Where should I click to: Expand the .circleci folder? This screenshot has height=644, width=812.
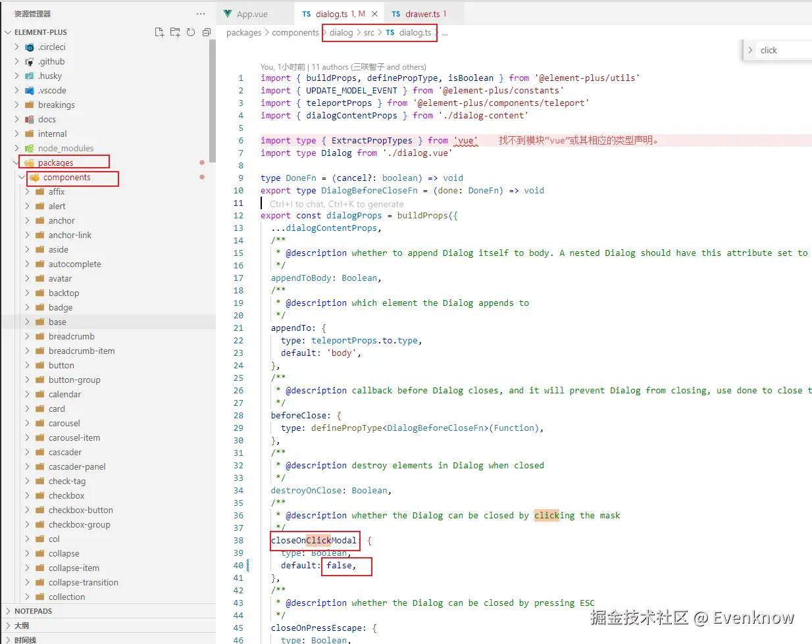click(x=16, y=47)
